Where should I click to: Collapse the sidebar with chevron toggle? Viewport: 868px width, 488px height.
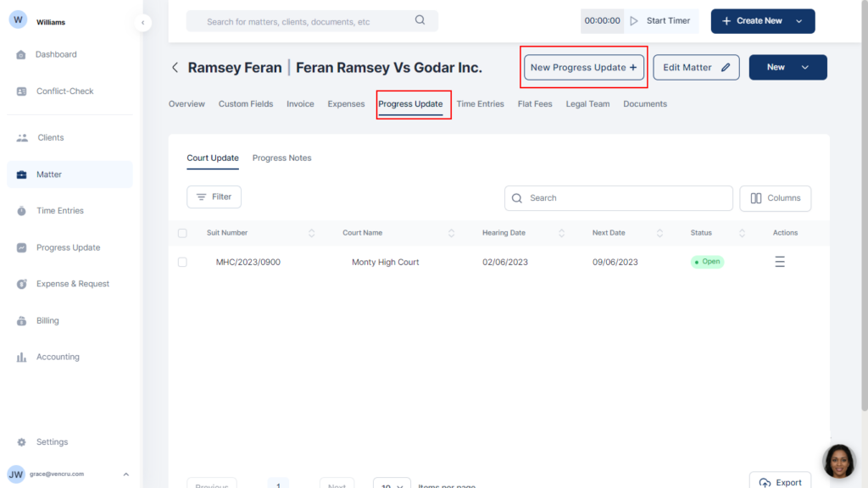pos(142,22)
